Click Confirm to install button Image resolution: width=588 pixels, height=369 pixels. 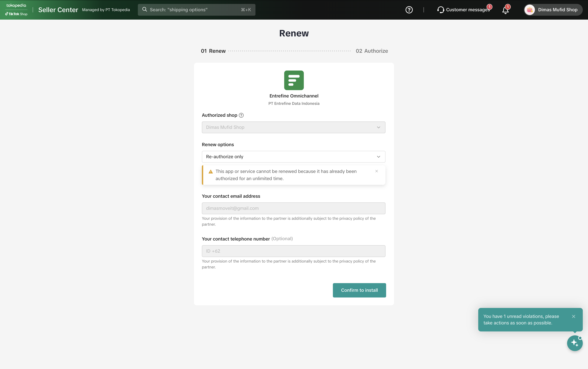point(359,290)
